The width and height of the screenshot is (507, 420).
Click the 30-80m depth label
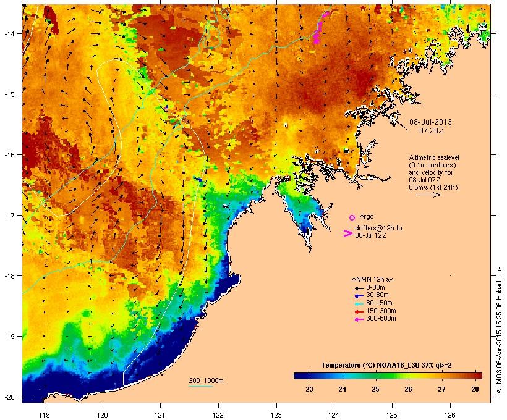coord(377,295)
